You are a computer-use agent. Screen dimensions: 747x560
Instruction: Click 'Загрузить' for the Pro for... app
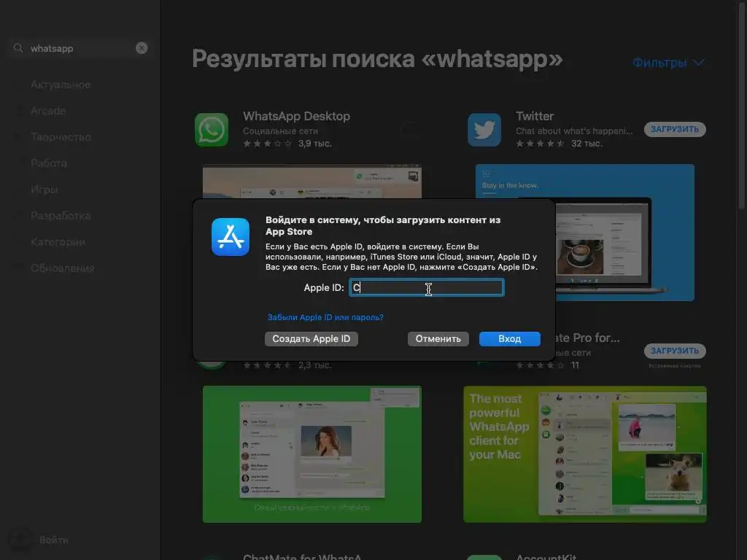(675, 351)
